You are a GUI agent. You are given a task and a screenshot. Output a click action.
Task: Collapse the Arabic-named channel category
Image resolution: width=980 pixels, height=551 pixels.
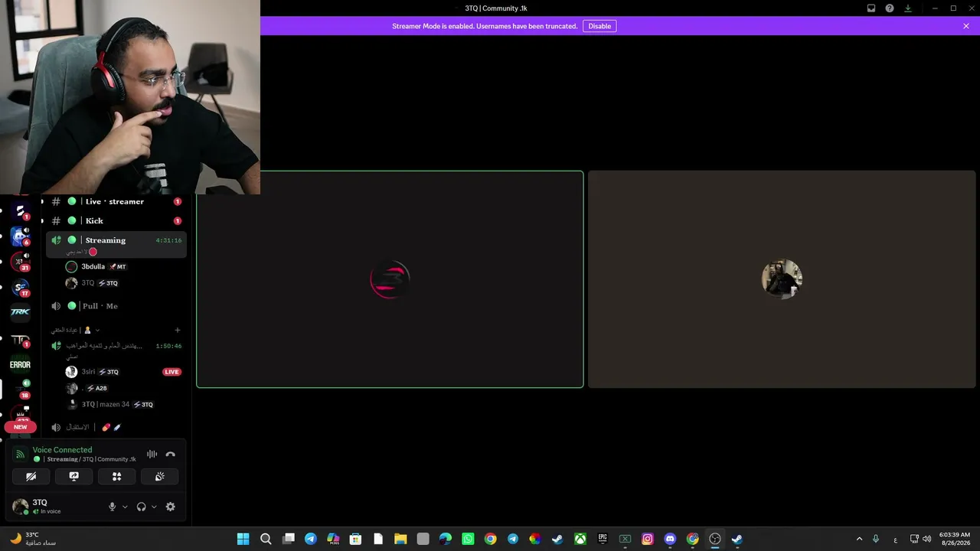tap(75, 330)
